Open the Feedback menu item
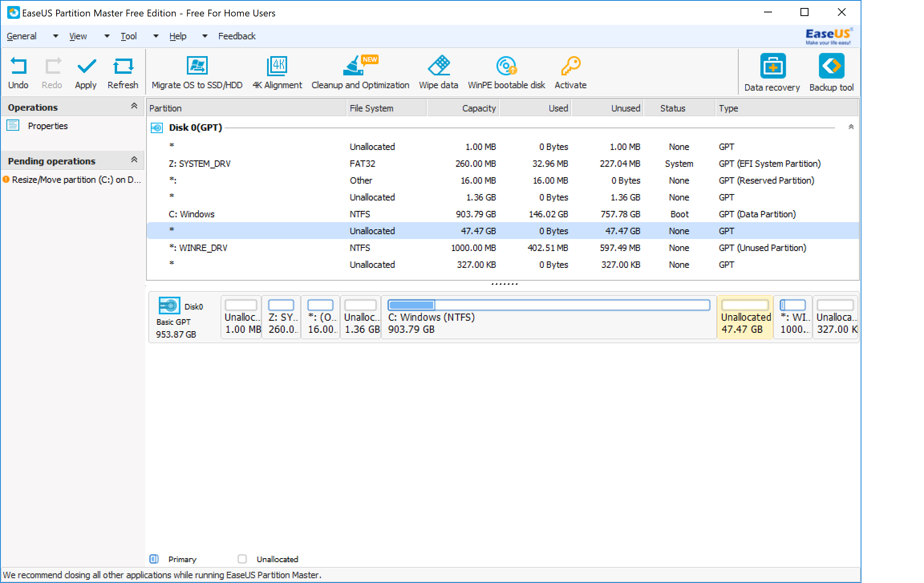The height and width of the screenshot is (583, 924). pos(237,36)
